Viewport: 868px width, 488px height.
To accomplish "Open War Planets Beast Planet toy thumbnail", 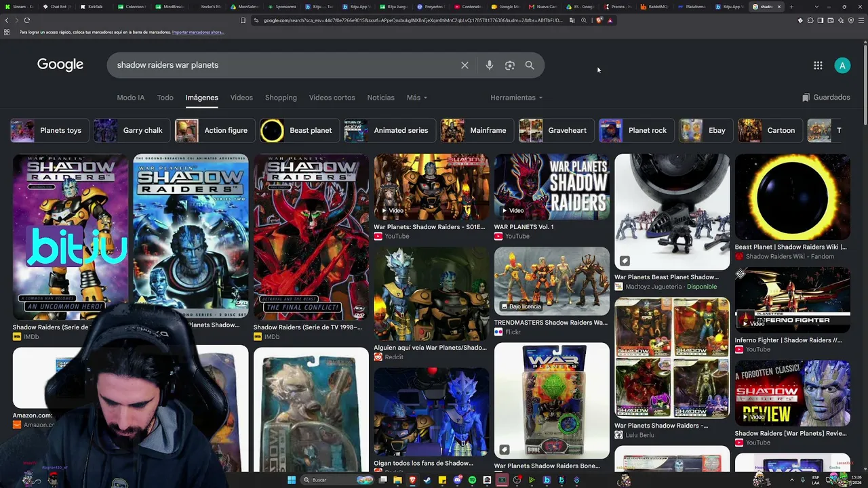I will pyautogui.click(x=672, y=211).
